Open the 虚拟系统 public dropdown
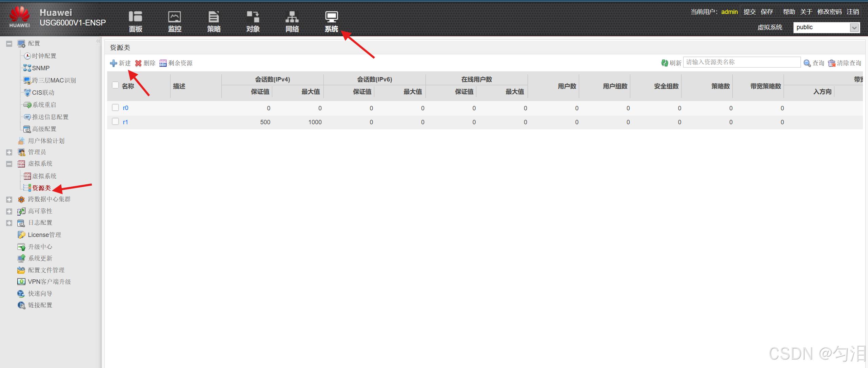The width and height of the screenshot is (868, 368). 827,27
